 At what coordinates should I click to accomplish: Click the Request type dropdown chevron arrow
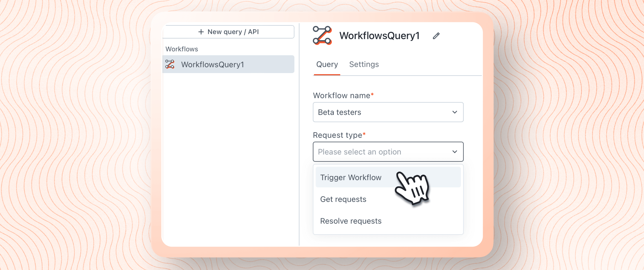[x=454, y=152]
